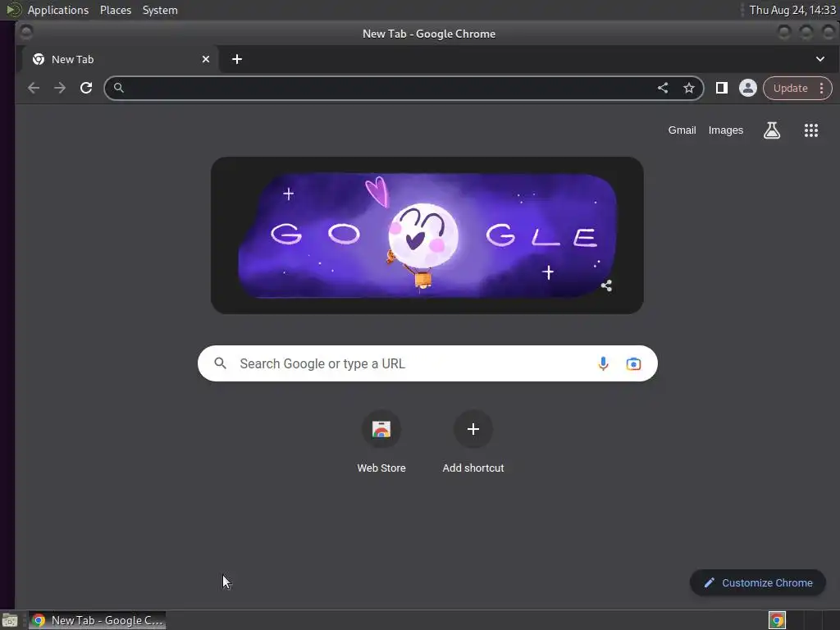Open the clock showing Thu Aug 24
This screenshot has height=630, width=840.
click(792, 10)
